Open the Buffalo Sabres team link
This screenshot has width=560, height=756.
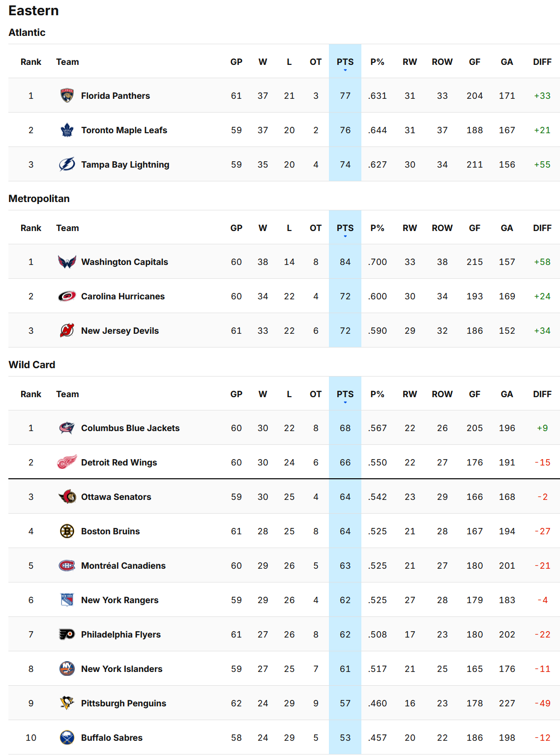point(112,738)
